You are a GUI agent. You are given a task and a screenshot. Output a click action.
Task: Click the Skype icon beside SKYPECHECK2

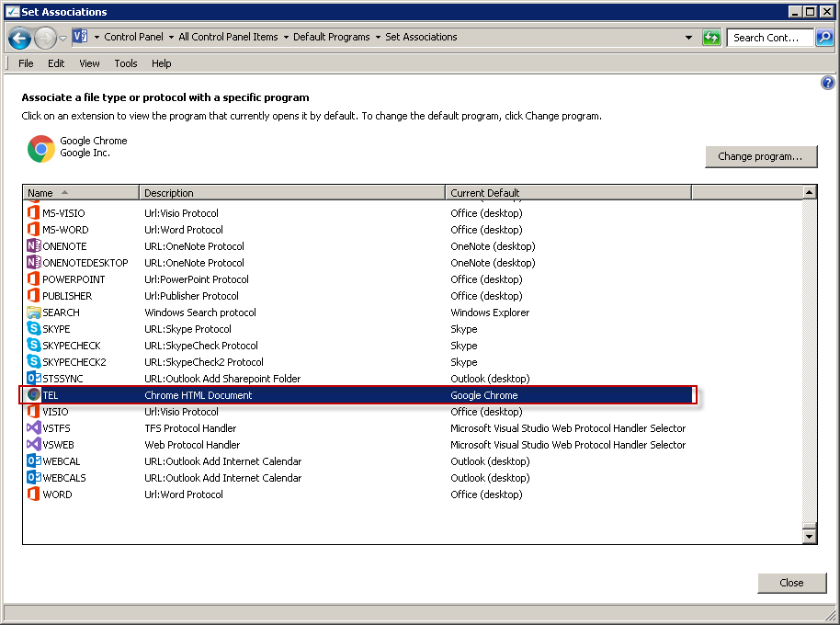click(x=33, y=361)
